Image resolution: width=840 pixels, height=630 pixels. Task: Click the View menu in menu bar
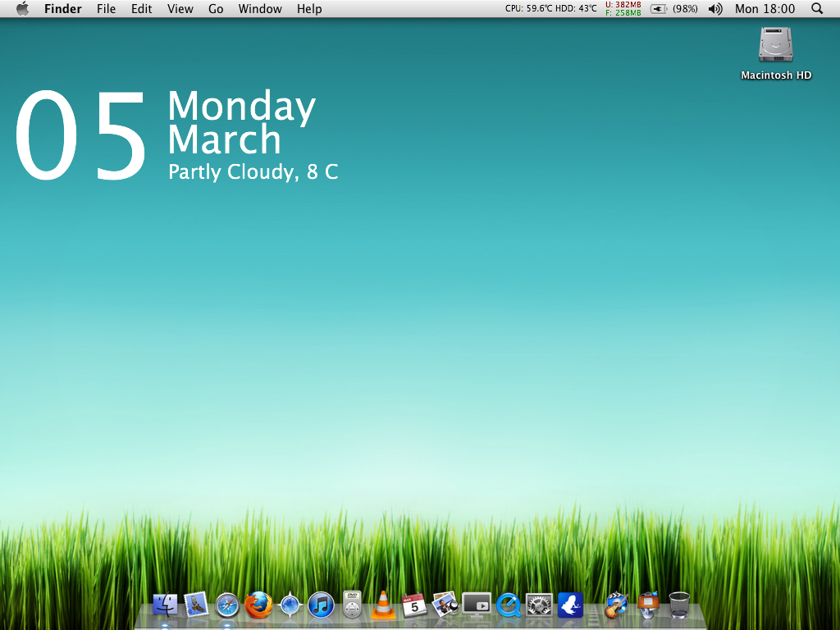[180, 9]
